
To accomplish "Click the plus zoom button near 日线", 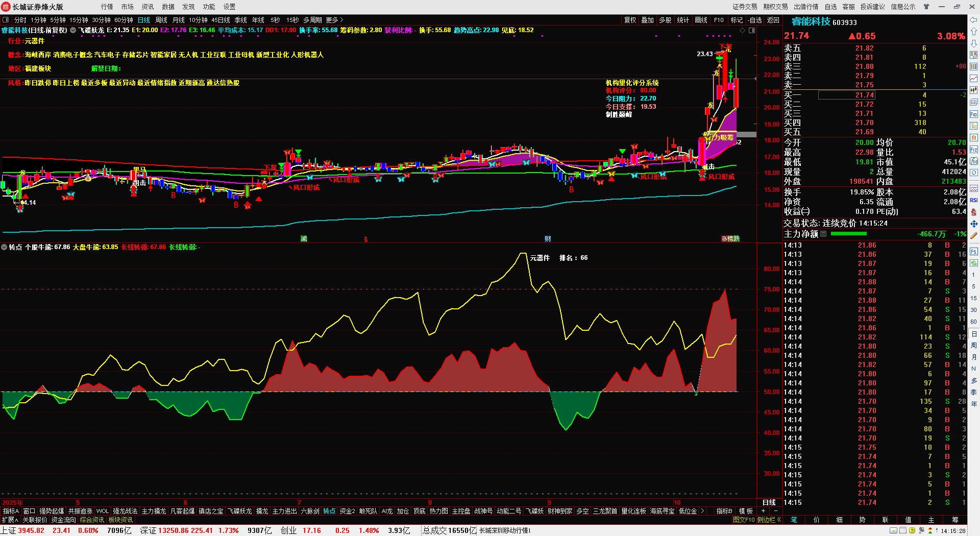I will [764, 511].
